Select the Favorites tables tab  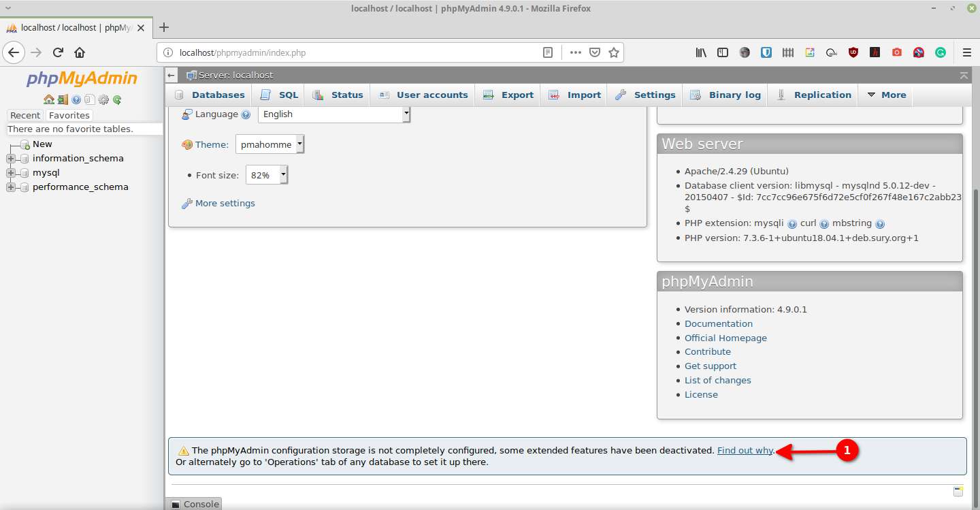69,115
